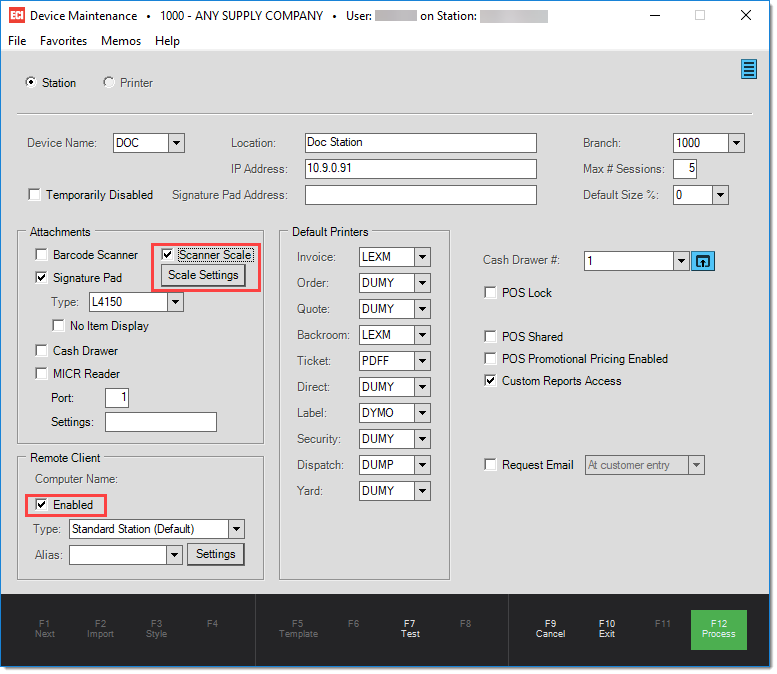The image size is (777, 674).
Task: Click the F1 Next function key
Action: [x=45, y=631]
